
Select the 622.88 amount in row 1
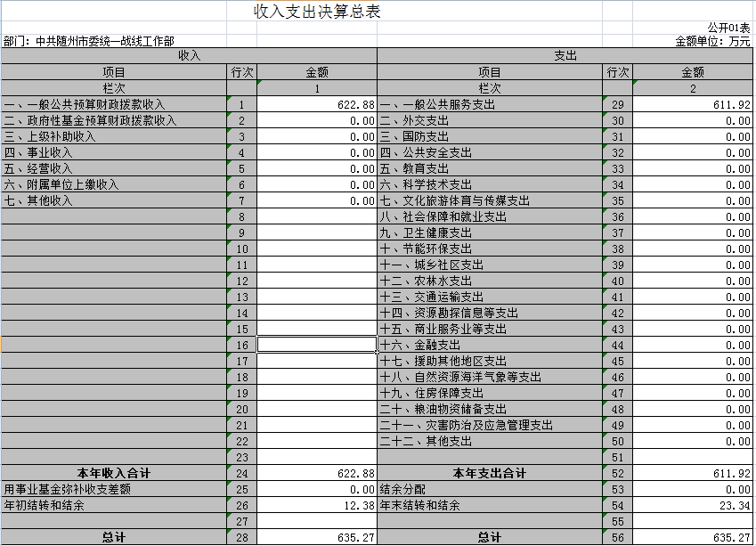click(x=317, y=105)
